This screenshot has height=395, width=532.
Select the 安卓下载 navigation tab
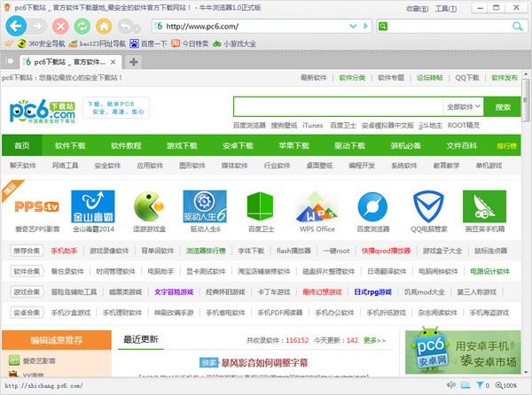[x=238, y=145]
